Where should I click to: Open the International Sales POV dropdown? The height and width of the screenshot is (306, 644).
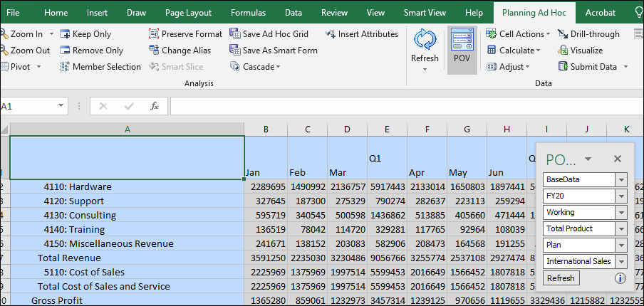click(621, 261)
